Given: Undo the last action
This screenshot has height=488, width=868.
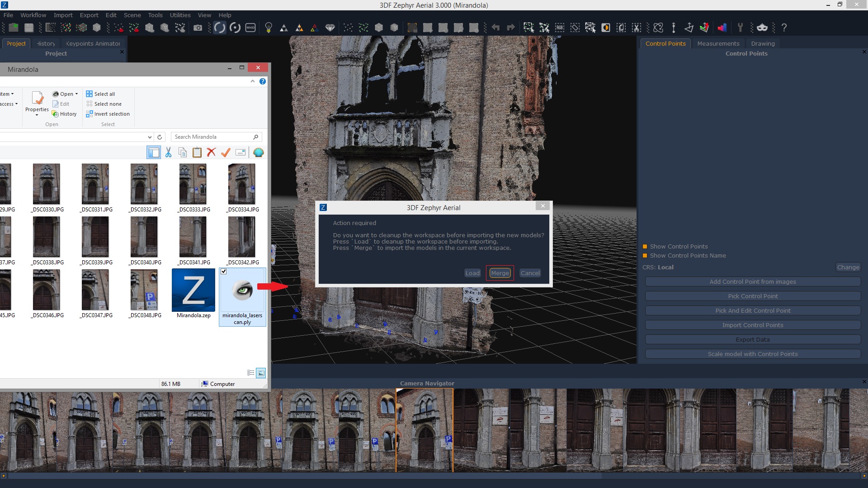Looking at the screenshot, I should coord(495,28).
